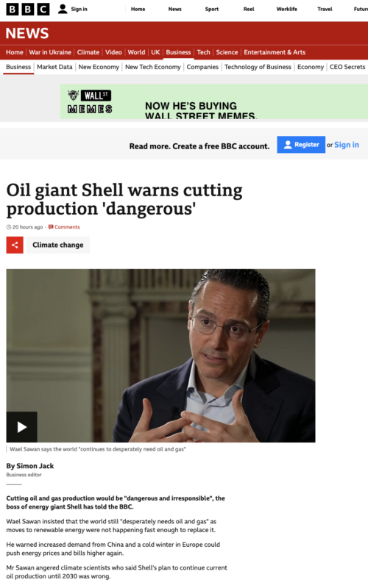Click the red share icon button
368x588 pixels.
tap(15, 245)
